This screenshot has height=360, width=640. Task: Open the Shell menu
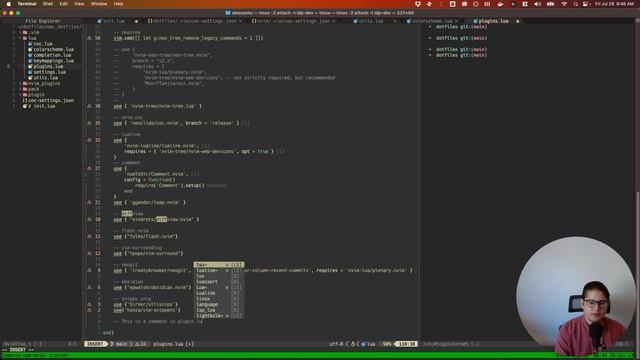pyautogui.click(x=48, y=4)
